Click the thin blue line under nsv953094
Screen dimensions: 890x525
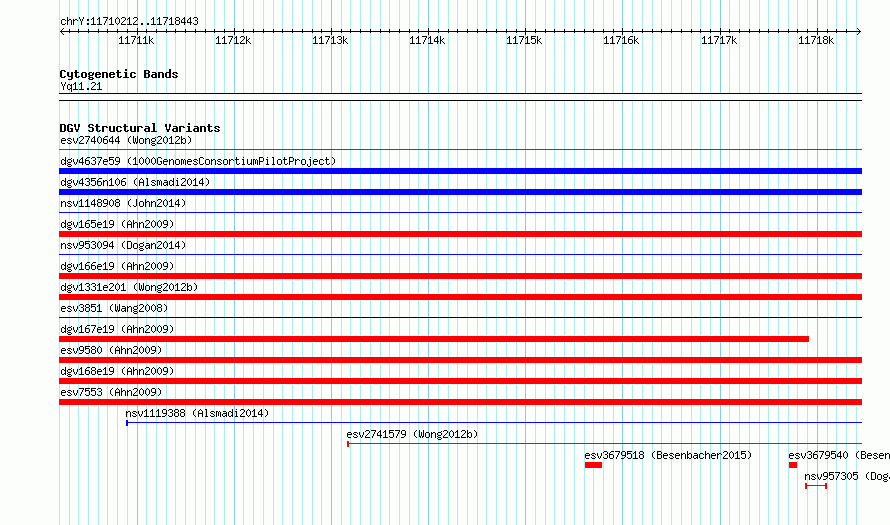pos(460,255)
